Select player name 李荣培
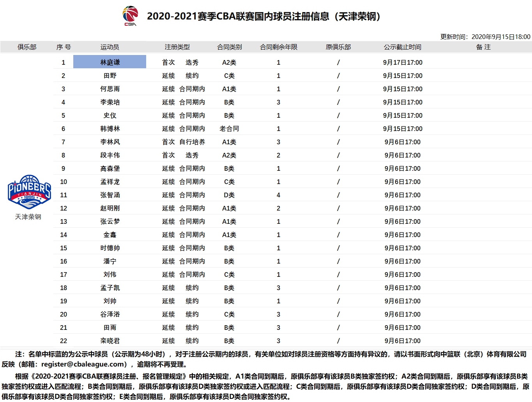532x402 pixels. 110,102
